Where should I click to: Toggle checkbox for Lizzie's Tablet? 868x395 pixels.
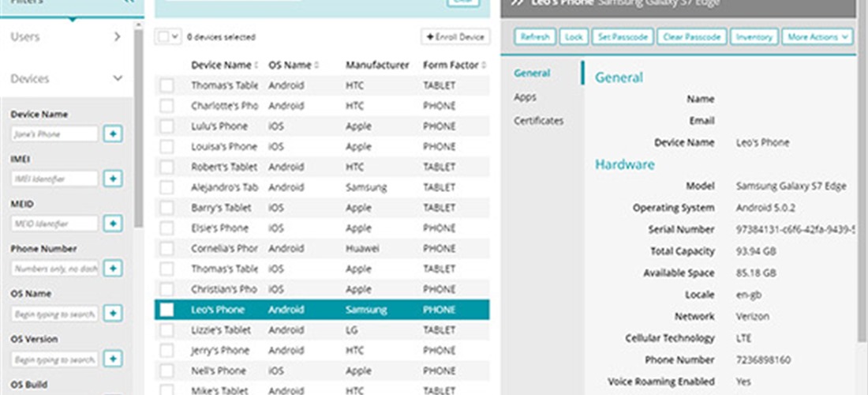[x=166, y=330]
